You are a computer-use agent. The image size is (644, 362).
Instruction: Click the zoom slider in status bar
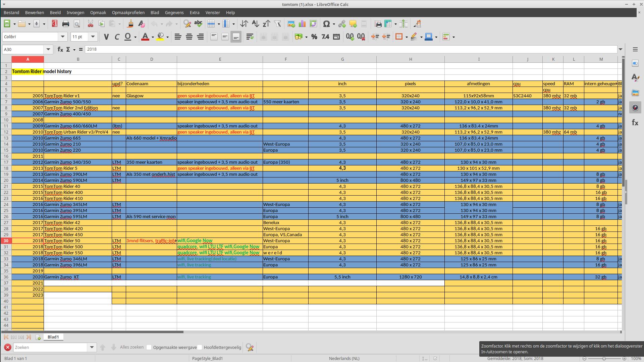click(604, 358)
